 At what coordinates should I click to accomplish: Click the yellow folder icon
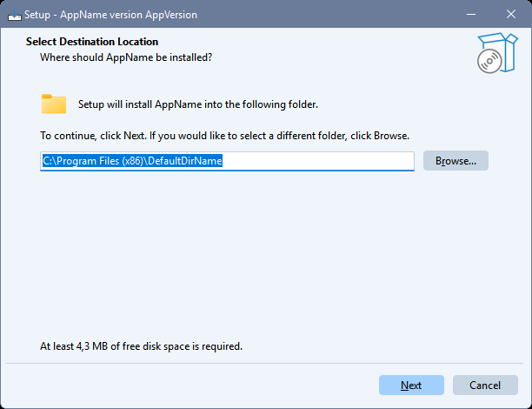tap(54, 104)
